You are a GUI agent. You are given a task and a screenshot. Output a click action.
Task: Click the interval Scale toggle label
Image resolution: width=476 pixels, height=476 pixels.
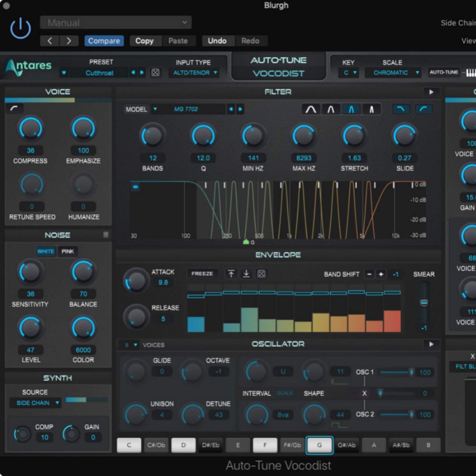[x=284, y=393]
